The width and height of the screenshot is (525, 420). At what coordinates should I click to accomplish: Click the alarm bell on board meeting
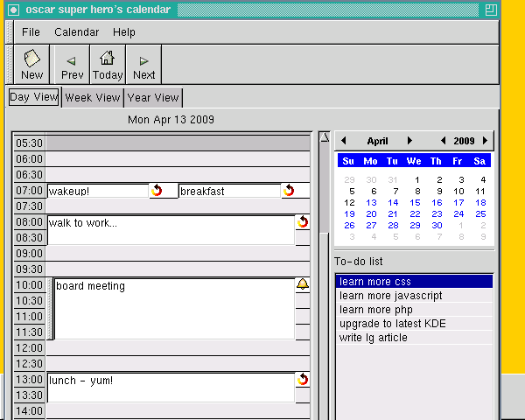(303, 285)
